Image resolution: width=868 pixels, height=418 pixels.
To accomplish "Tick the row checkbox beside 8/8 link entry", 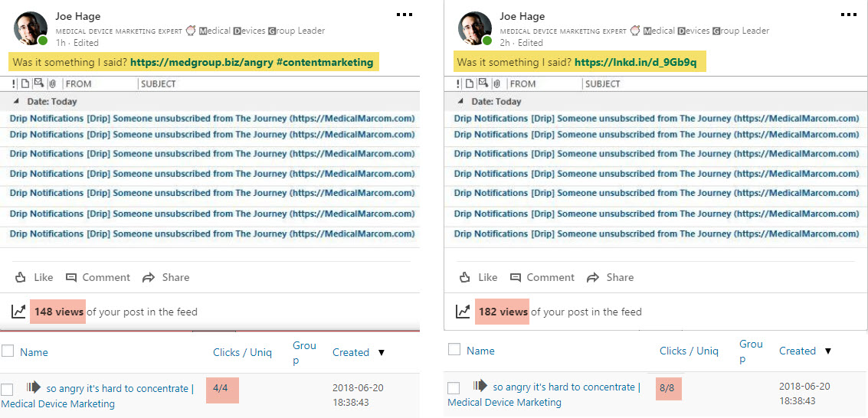I will pos(454,388).
